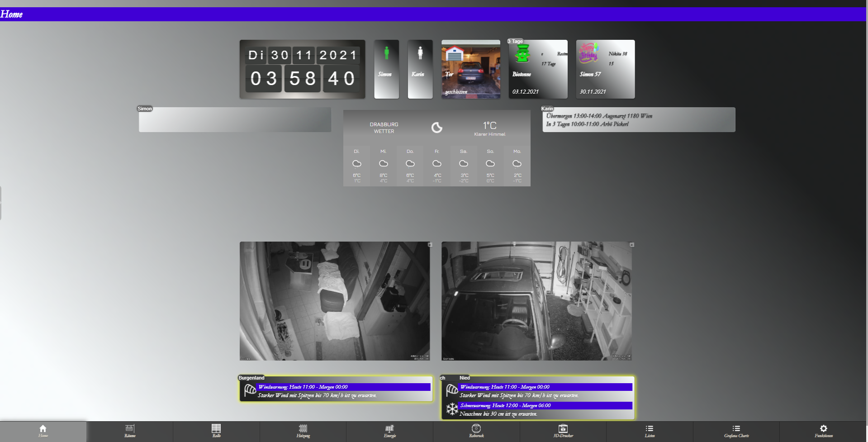The height and width of the screenshot is (442, 868).
Task: Click Karin's white presence figure icon
Action: tap(420, 53)
